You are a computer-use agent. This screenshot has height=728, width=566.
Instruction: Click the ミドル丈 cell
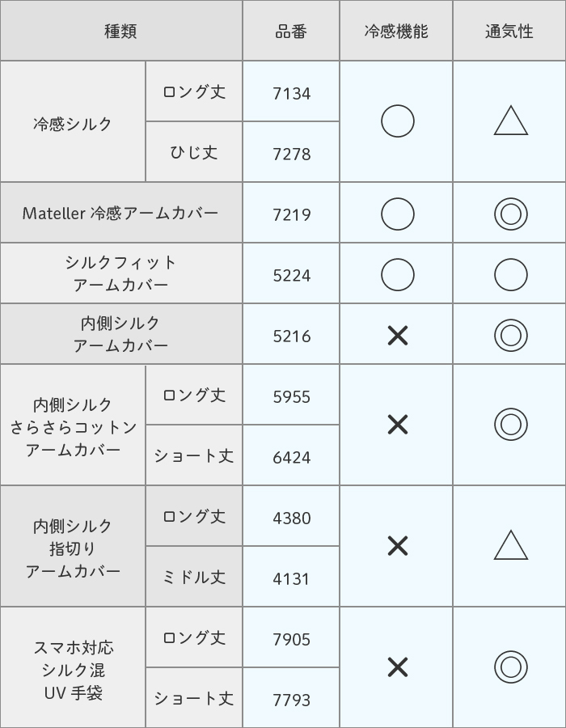pos(194,577)
